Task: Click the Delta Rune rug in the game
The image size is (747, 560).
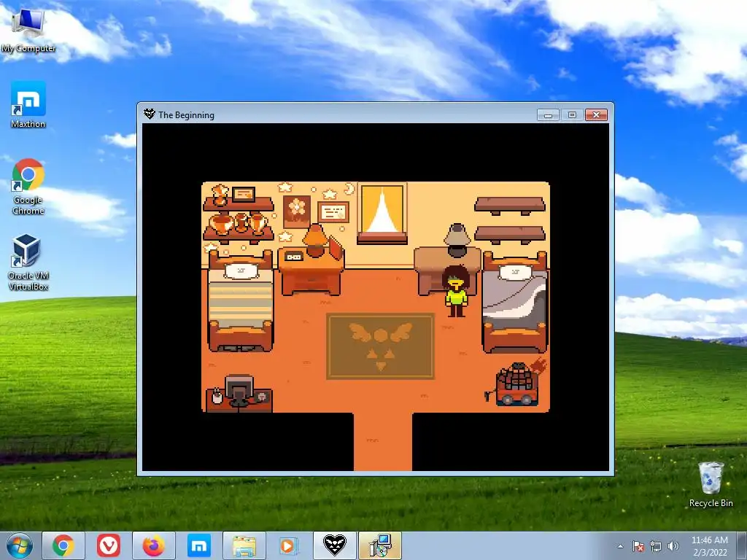Action: (380, 346)
